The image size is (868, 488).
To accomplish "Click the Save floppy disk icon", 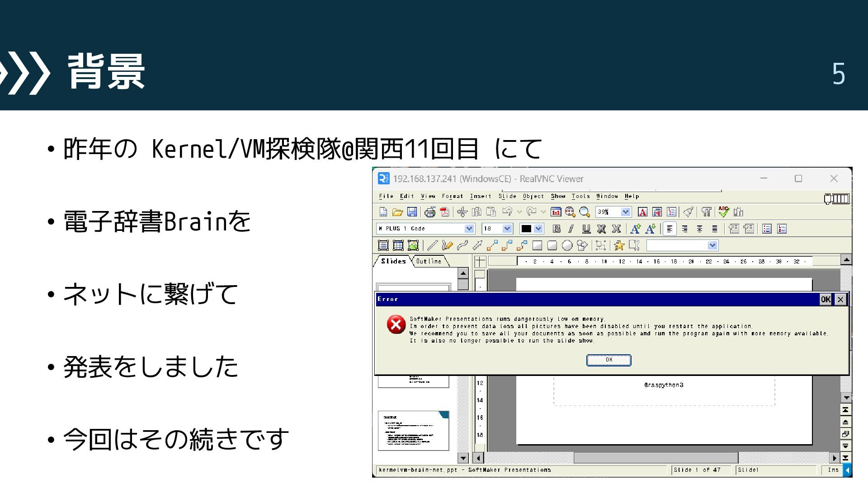I will [x=412, y=212].
